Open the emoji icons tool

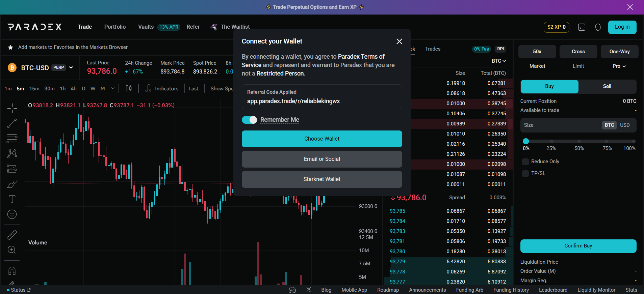pyautogui.click(x=12, y=214)
